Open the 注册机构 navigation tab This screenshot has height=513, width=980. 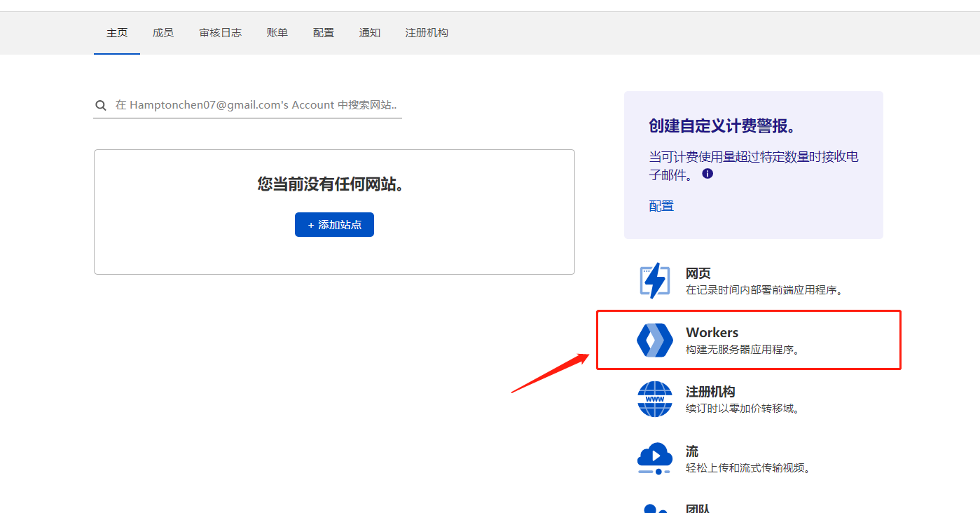[427, 33]
